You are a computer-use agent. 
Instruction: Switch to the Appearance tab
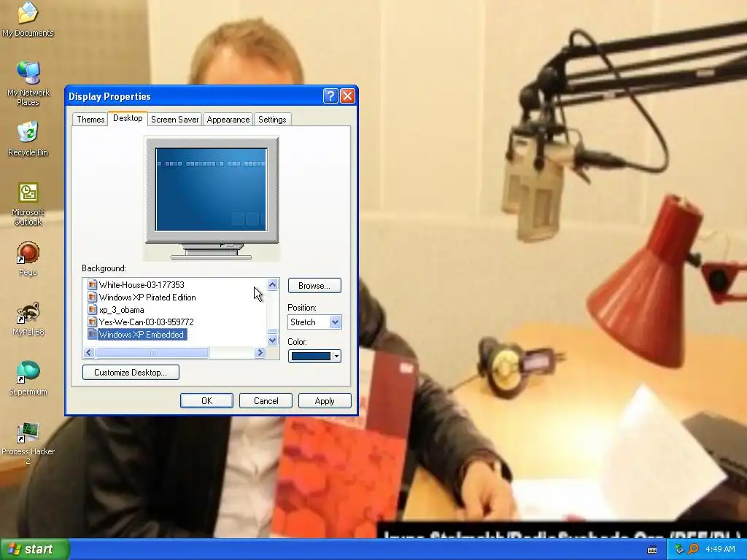coord(228,120)
